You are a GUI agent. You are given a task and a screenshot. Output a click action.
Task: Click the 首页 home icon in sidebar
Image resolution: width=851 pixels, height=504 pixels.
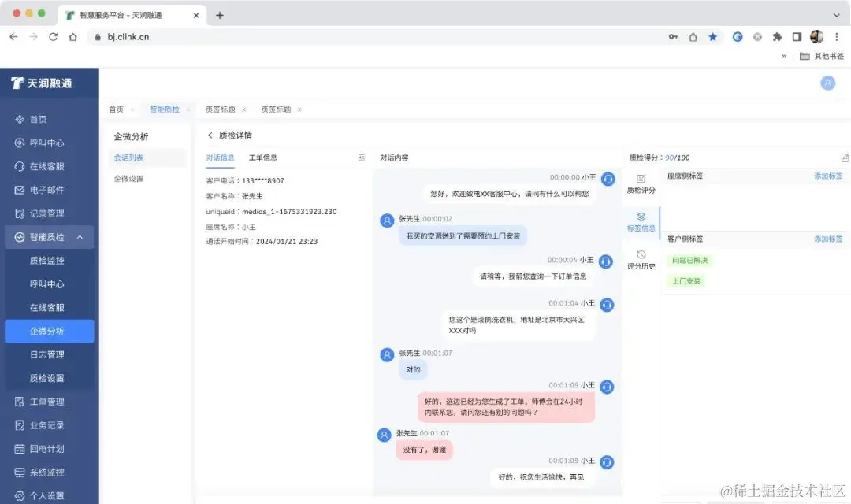tap(20, 120)
